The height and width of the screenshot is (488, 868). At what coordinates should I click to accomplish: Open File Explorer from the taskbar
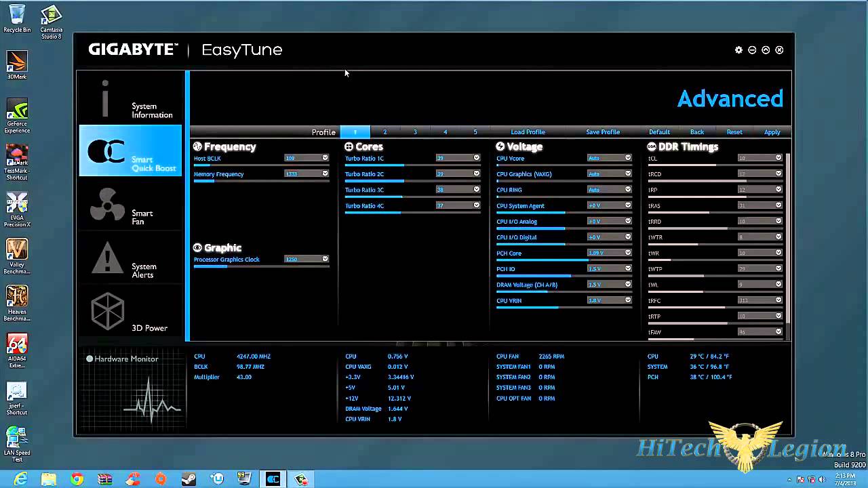(49, 479)
